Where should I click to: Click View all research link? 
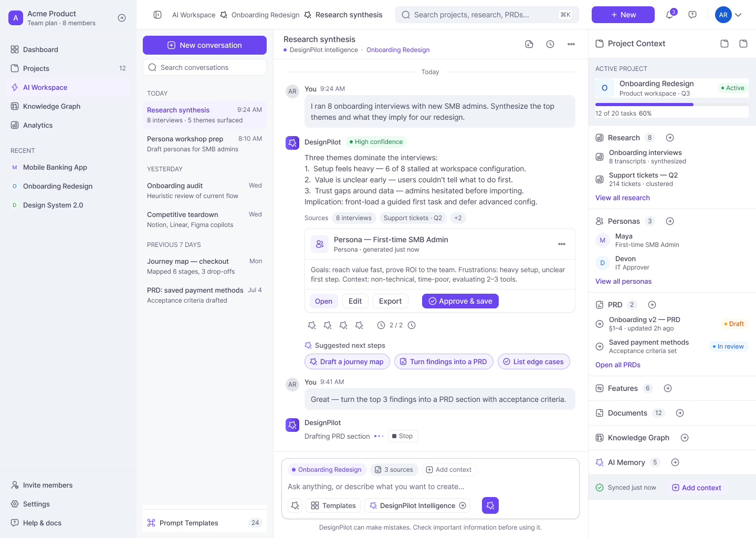coord(623,198)
